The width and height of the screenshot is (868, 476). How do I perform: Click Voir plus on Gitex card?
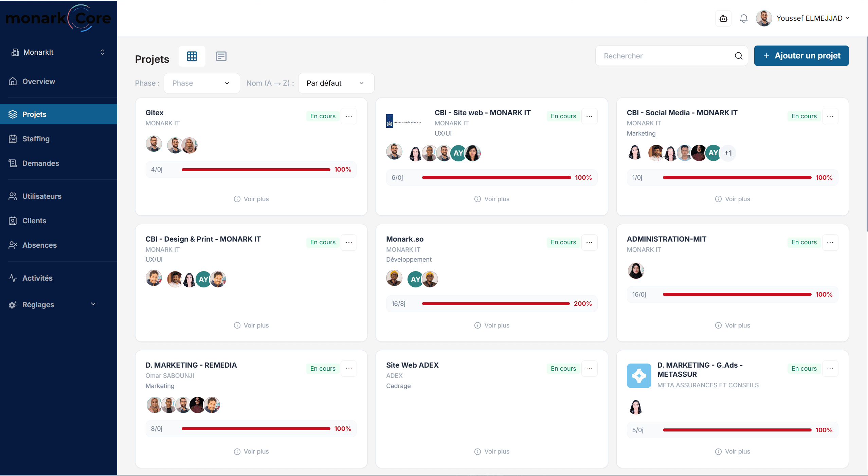pos(251,199)
